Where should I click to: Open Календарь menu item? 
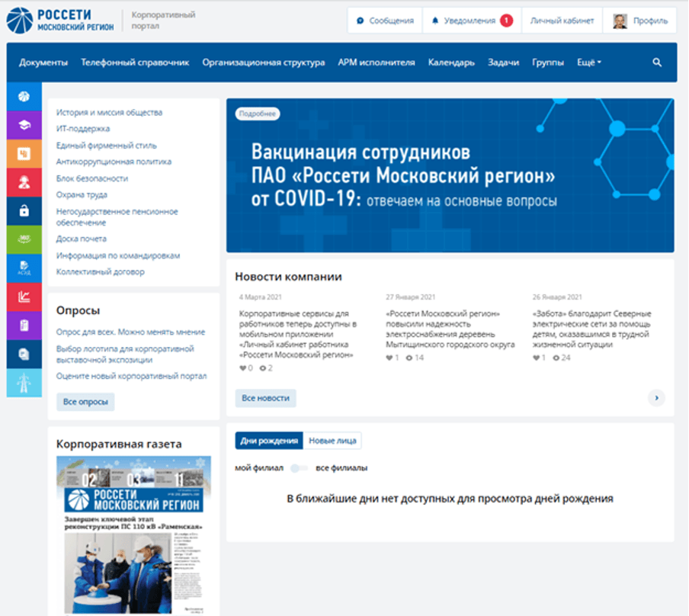451,63
